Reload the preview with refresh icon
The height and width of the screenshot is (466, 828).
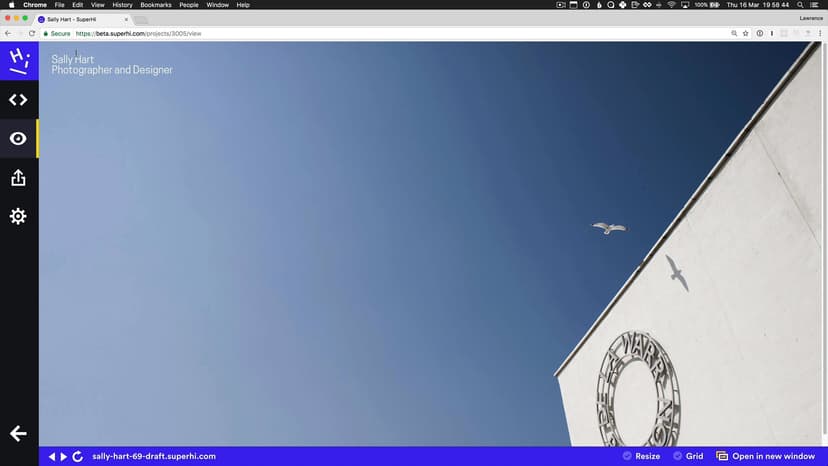(x=78, y=456)
